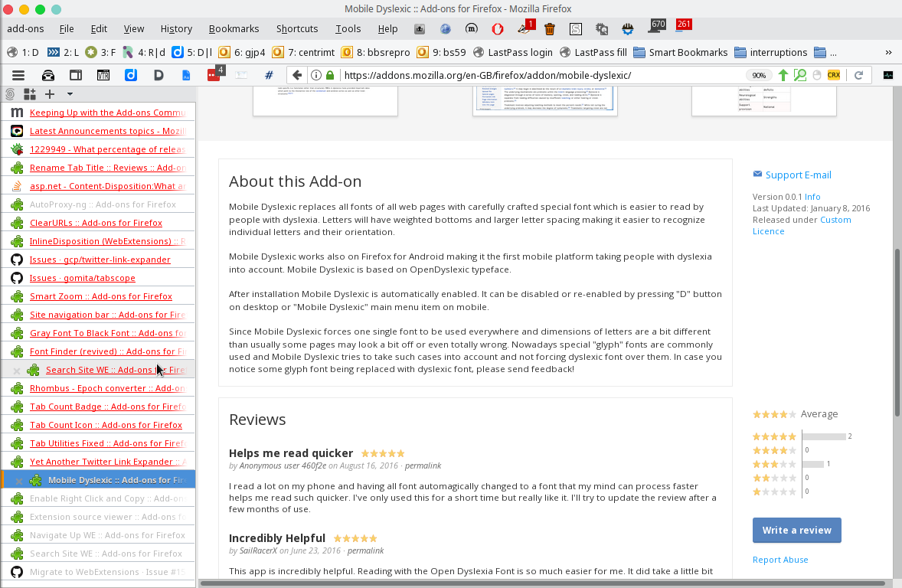Click the activity monitor icon after reload
This screenshot has width=902, height=588.
click(888, 75)
